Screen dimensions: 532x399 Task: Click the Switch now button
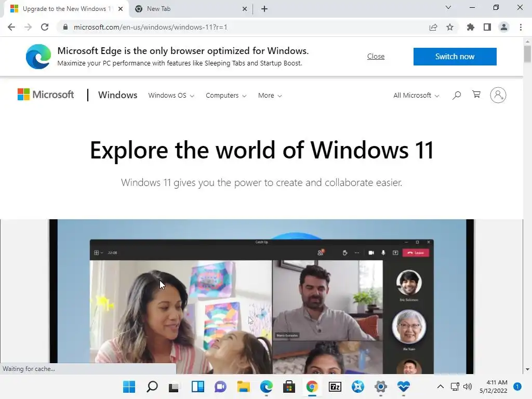(455, 56)
